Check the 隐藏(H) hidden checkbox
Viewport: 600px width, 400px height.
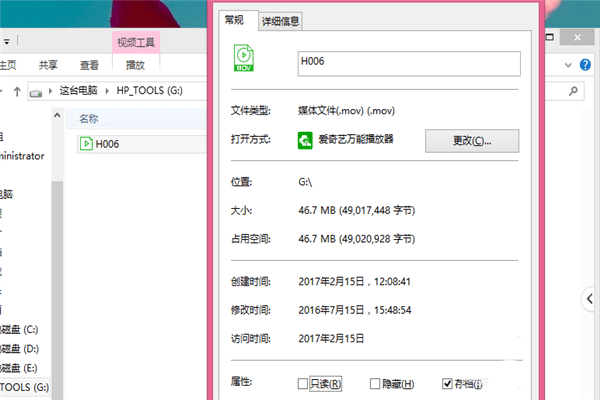375,383
